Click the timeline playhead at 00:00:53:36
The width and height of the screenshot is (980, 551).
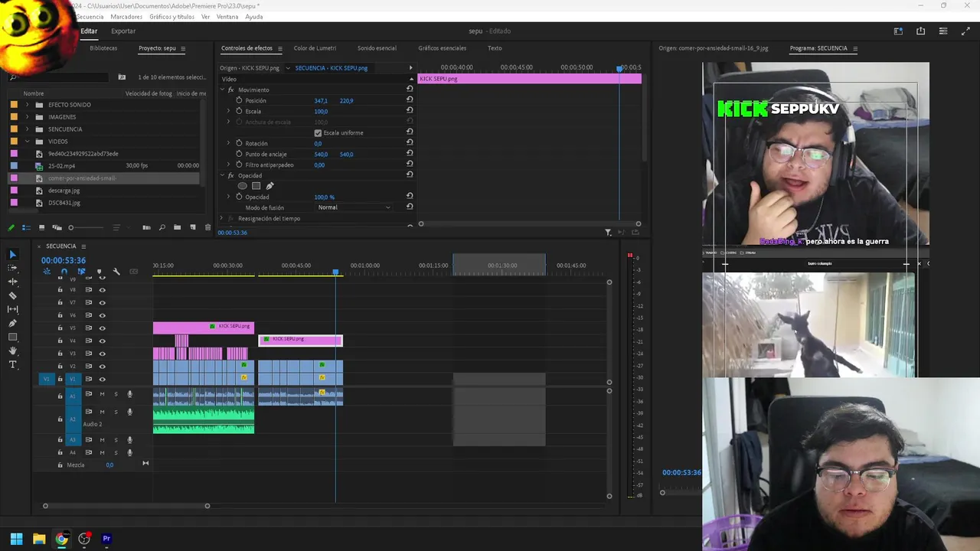tap(335, 272)
